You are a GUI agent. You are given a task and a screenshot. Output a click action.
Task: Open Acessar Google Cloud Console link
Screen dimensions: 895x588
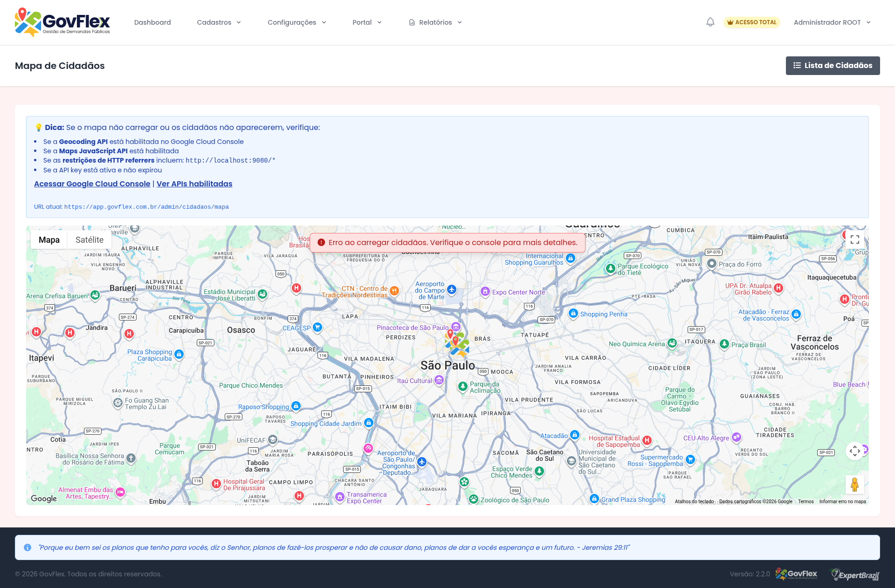(92, 184)
